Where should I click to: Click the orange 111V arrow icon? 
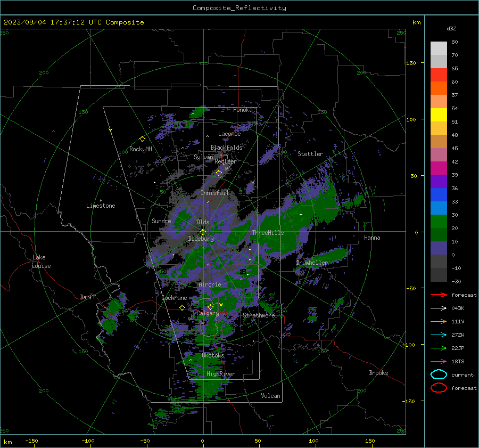439,321
